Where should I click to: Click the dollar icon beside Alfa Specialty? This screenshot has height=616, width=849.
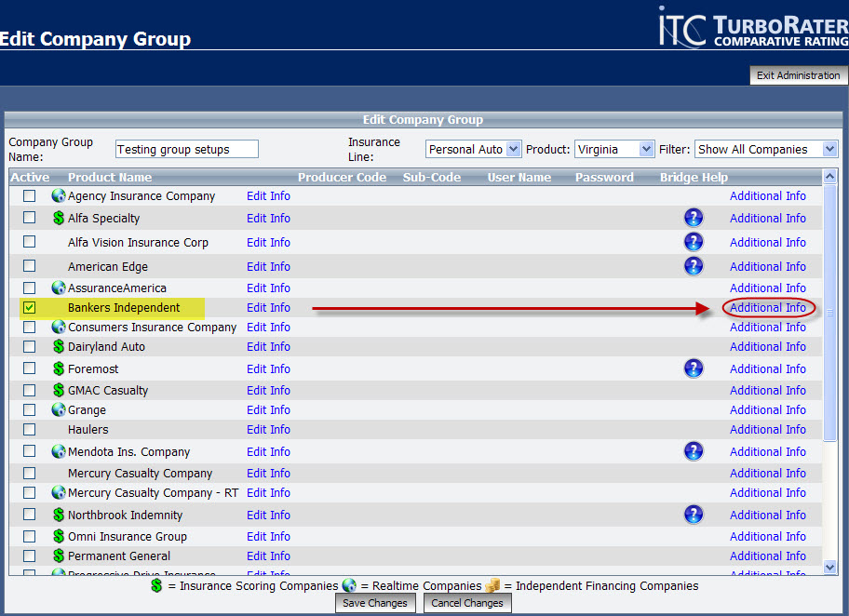point(59,218)
